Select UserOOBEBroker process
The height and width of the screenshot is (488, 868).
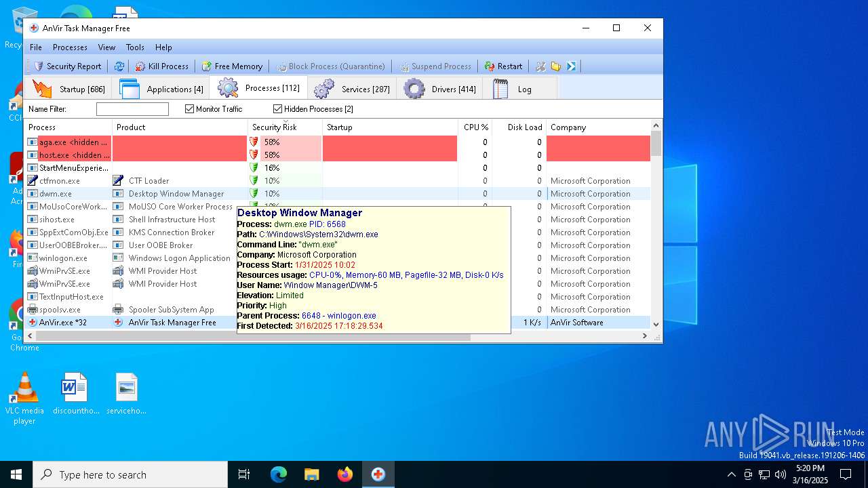[x=73, y=245]
